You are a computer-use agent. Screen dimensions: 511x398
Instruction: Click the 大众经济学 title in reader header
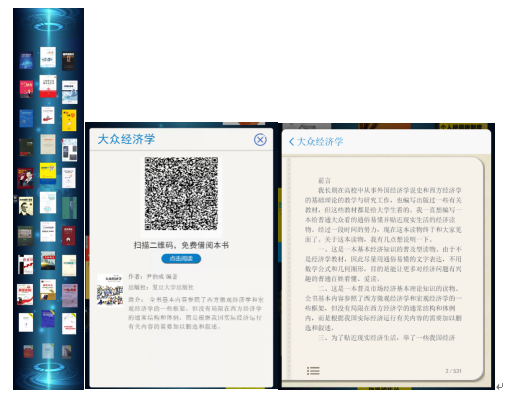(x=320, y=142)
